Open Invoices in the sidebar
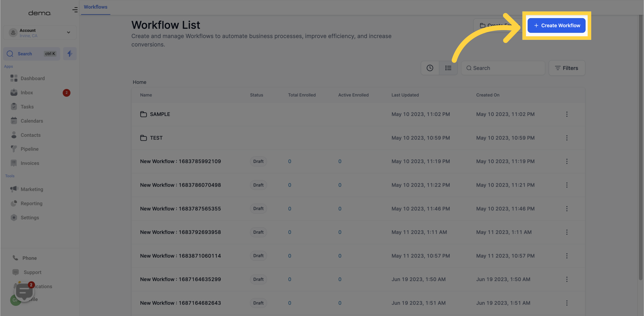 pos(30,163)
